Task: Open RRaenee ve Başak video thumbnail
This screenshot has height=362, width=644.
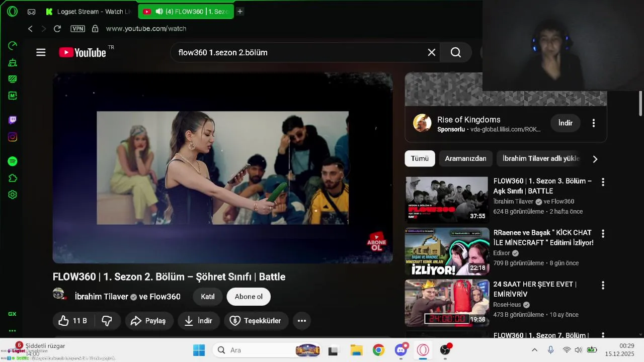Action: tap(447, 251)
